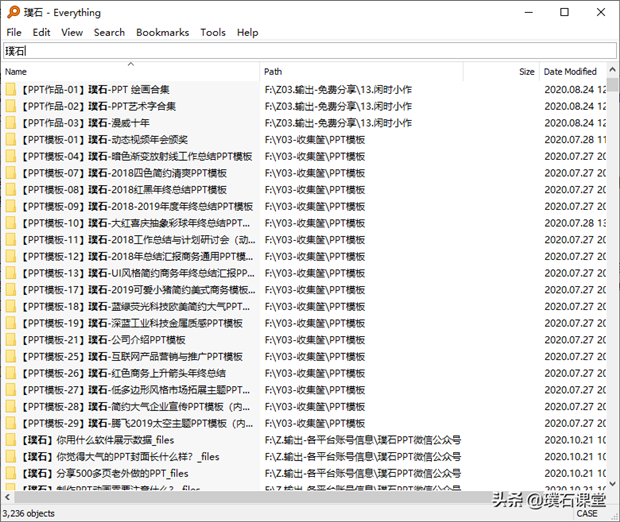Select folder icon of 你觉得大气的PPT封面长什么样 row

[11, 457]
